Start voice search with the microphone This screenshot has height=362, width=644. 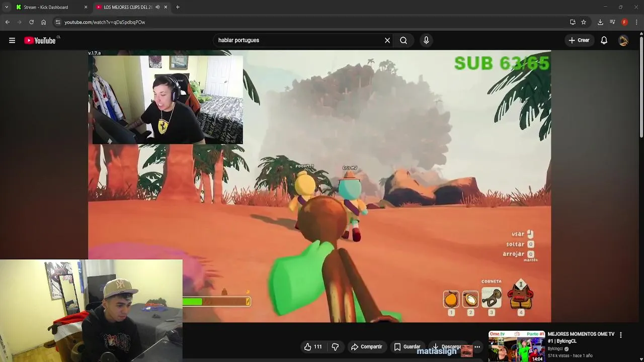pos(426,40)
